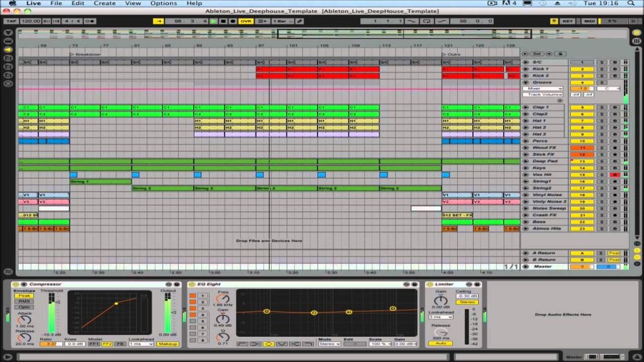This screenshot has height=362, width=644.
Task: Select the FF2 compressor model
Action: [107, 344]
